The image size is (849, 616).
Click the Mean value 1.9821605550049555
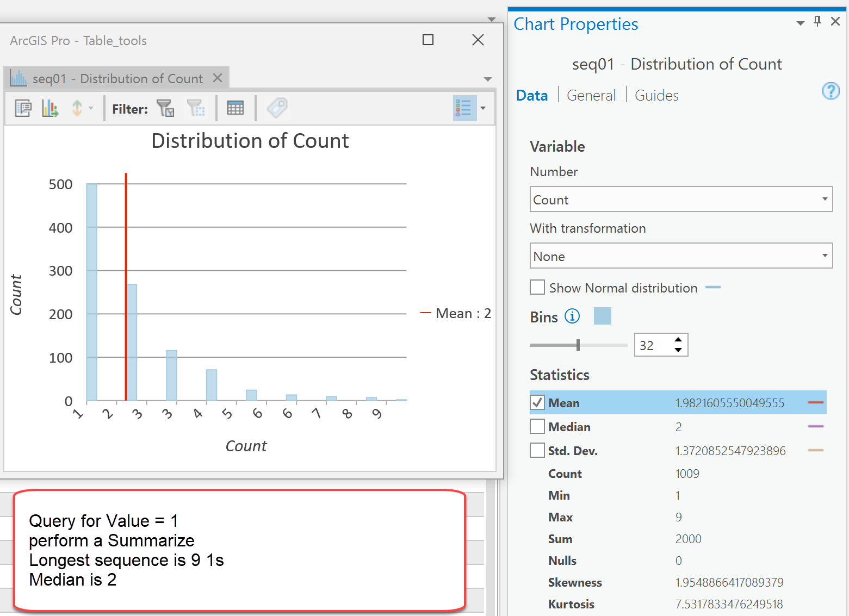(730, 403)
